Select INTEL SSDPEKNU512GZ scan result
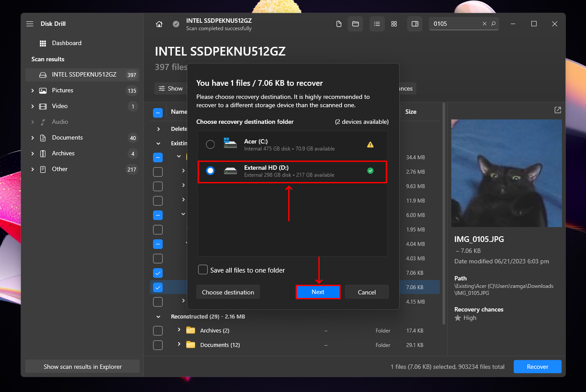This screenshot has width=586, height=392. (82, 75)
